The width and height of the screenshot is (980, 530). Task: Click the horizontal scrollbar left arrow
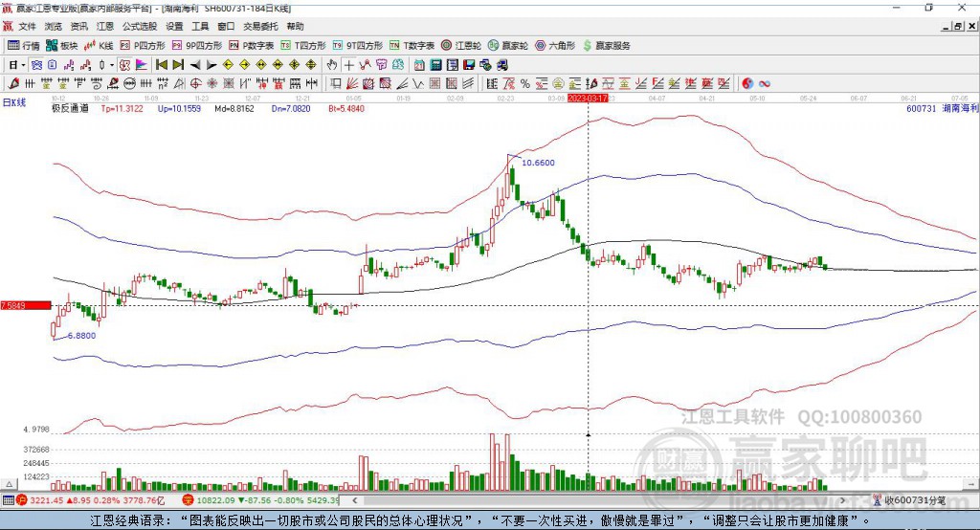(355, 500)
